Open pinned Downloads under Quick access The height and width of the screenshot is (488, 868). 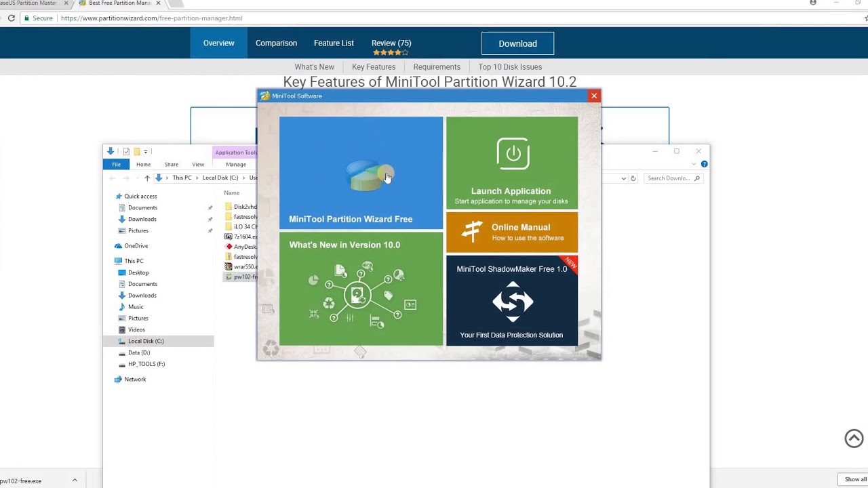point(142,219)
